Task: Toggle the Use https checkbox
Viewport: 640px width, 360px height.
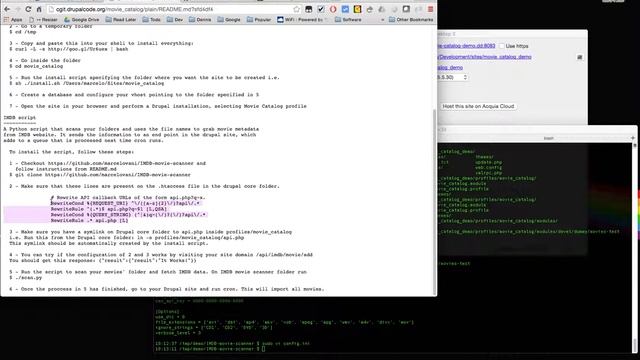Action: click(502, 46)
